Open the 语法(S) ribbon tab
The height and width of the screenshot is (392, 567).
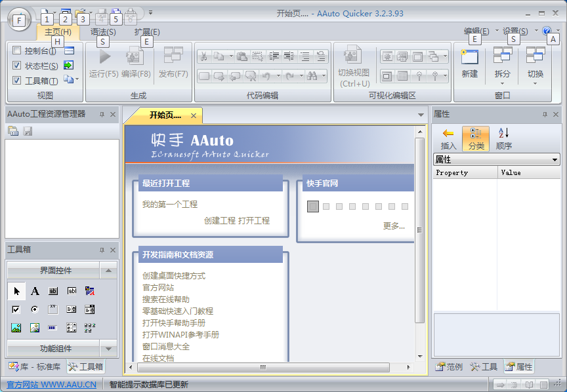pyautogui.click(x=103, y=31)
